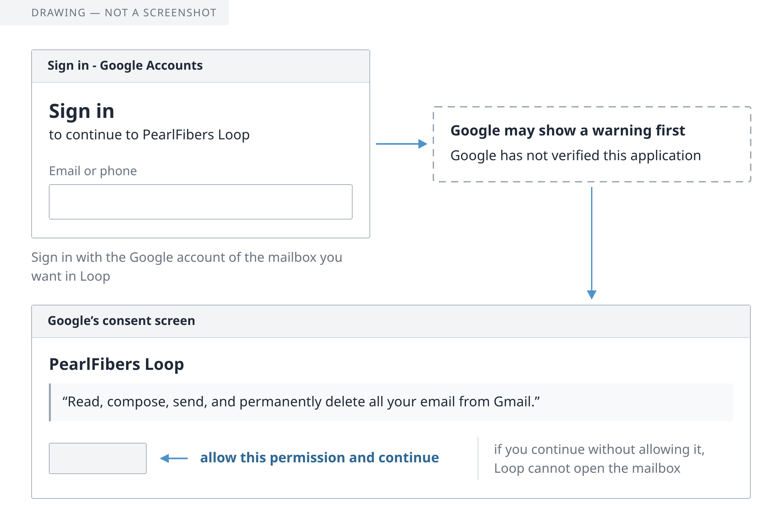Viewport: 782px width, 532px height.
Task: Click the 'DRAWING — NOT A SCREENSHOT' label
Action: point(124,13)
